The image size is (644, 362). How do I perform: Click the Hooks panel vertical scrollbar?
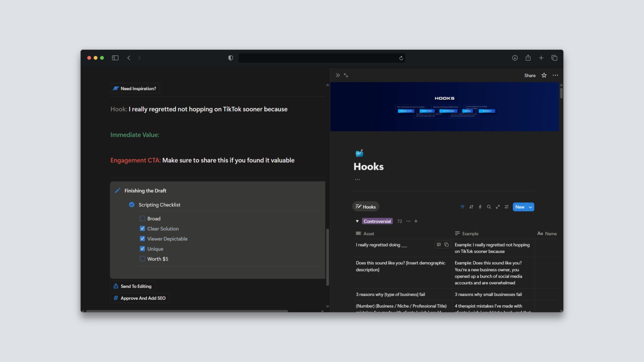561,93
